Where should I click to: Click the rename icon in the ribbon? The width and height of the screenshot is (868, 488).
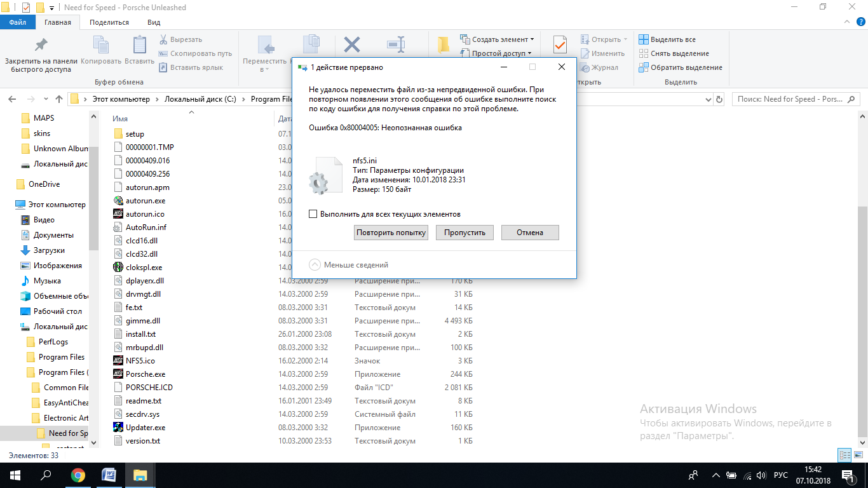(396, 45)
